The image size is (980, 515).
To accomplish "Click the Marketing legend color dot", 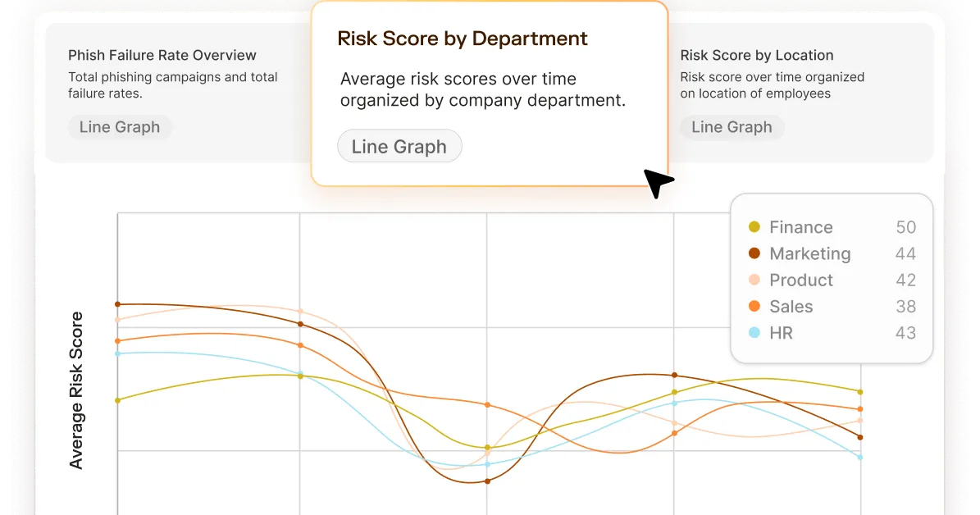I will pos(755,253).
